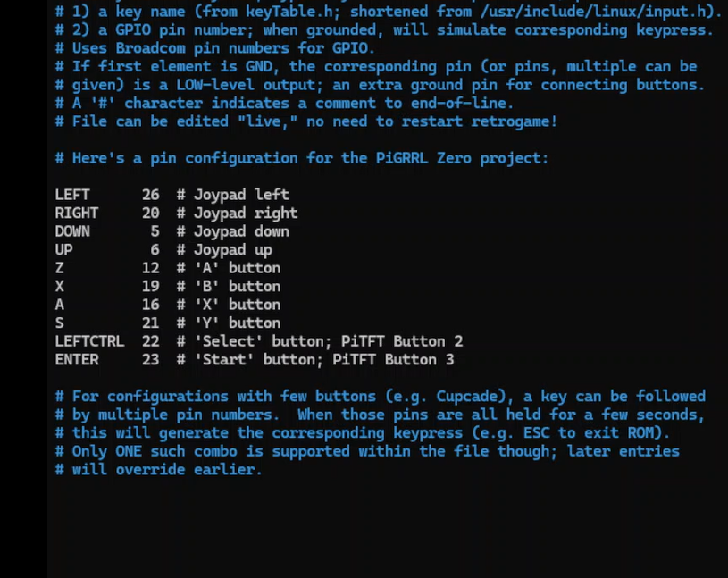
Task: Click pin number 16 for A key
Action: coord(150,305)
